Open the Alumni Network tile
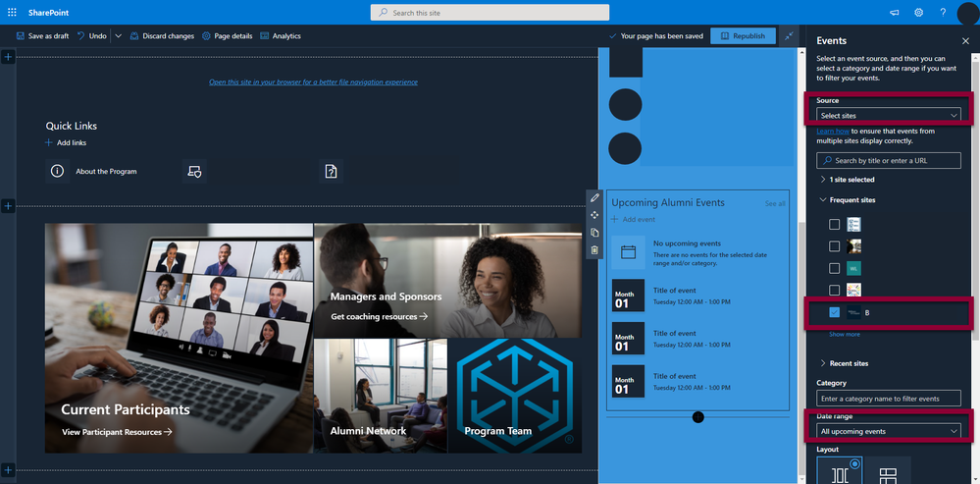Image resolution: width=980 pixels, height=484 pixels. (x=381, y=396)
